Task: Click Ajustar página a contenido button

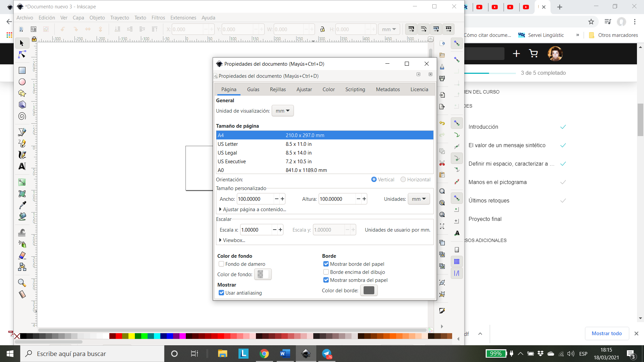Action: pyautogui.click(x=252, y=209)
